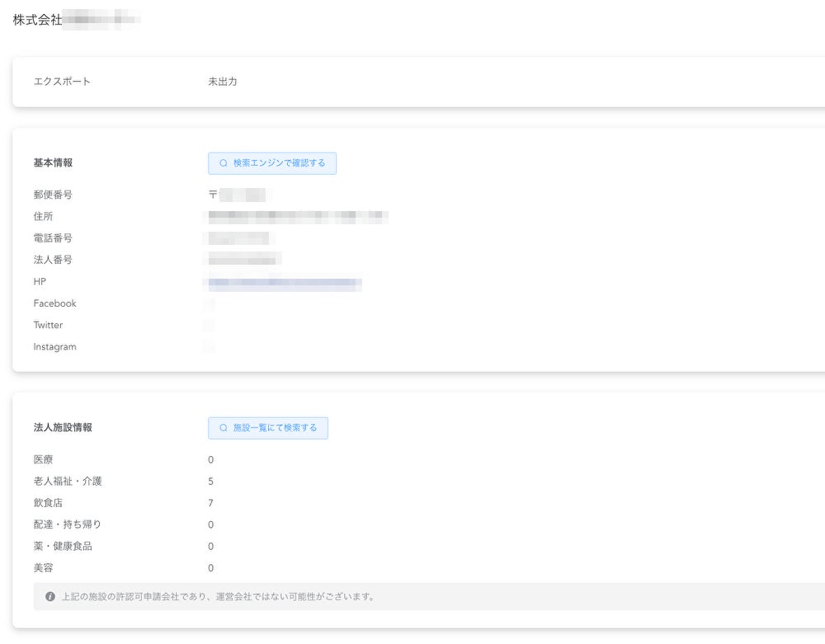The width and height of the screenshot is (825, 644).
Task: Select the 未出力 export status
Action: 223,82
